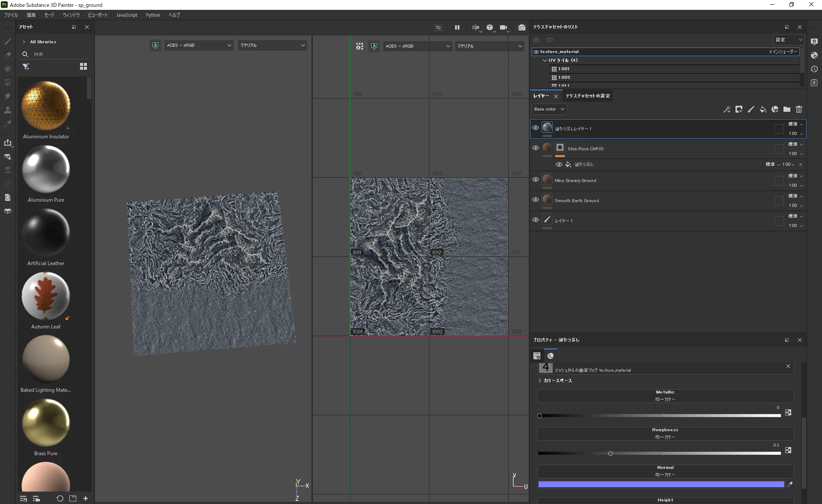Hide the Mine Gravely Ground layer
Image resolution: width=822 pixels, height=504 pixels.
pyautogui.click(x=535, y=180)
